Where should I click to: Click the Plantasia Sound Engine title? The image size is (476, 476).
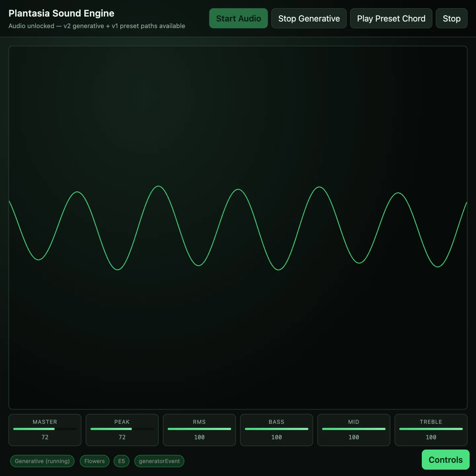pos(61,13)
